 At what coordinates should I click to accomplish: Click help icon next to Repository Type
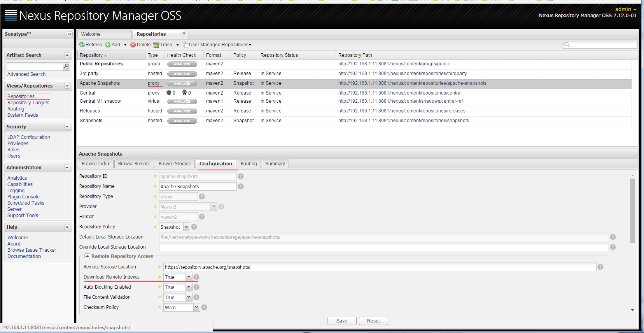pos(202,196)
